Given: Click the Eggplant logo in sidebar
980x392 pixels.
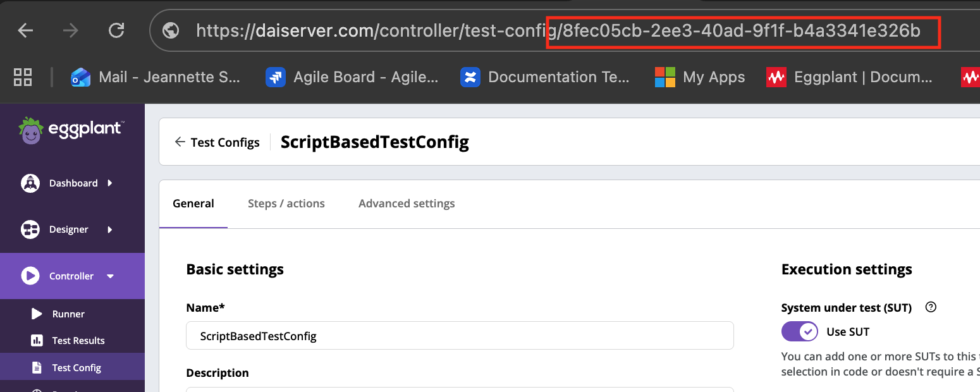Looking at the screenshot, I should click(70, 130).
